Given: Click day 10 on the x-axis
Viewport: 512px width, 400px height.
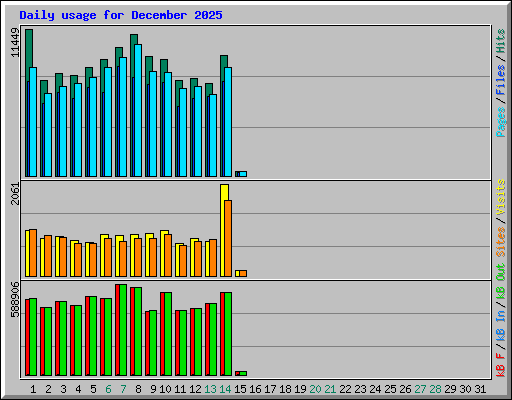Looking at the screenshot, I should click(165, 389).
